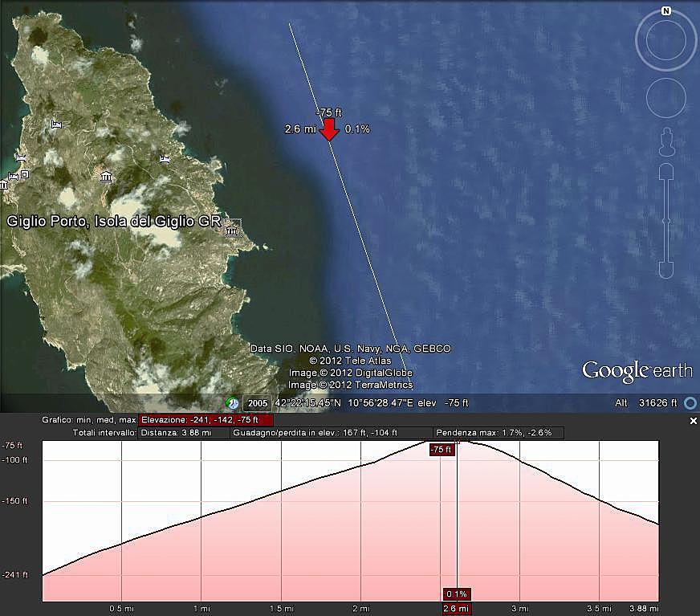Click the zoom-in end of zoom slider
Viewport: 700px width, 616px height.
click(x=665, y=172)
